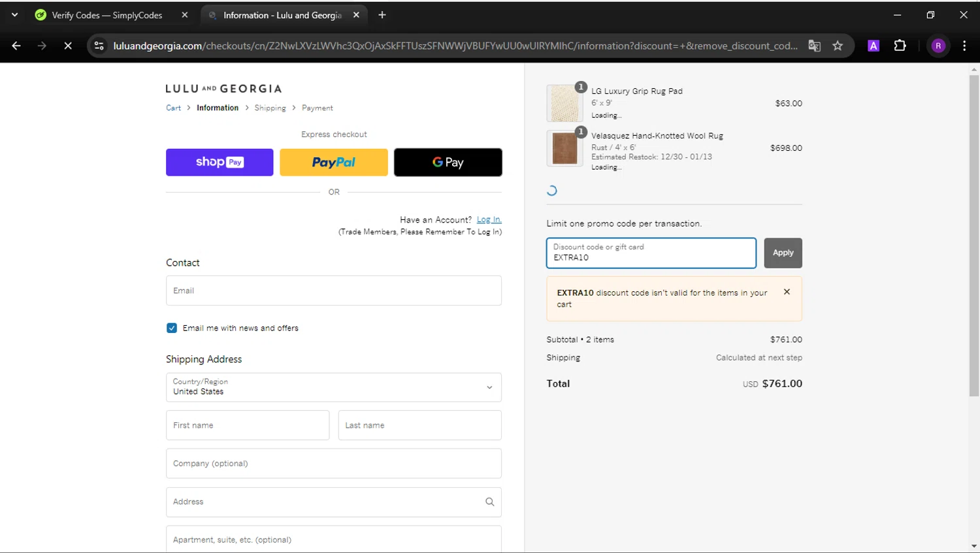Go to Cart breadcrumb link
The height and width of the screenshot is (553, 980).
tap(173, 108)
